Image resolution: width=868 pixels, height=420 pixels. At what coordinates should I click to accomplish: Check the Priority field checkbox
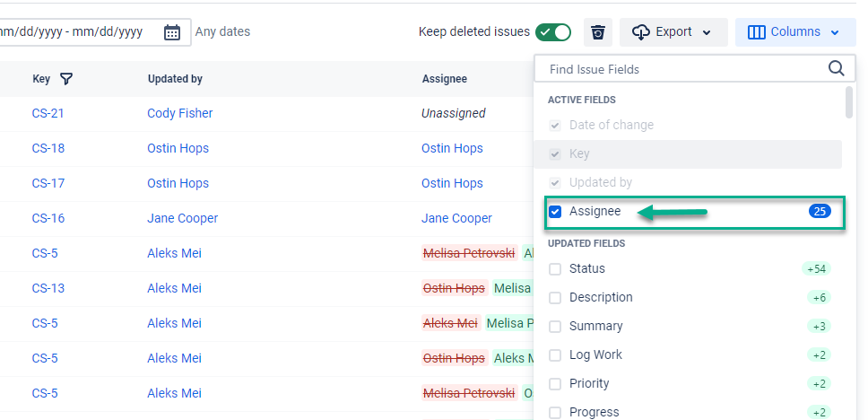[x=555, y=384]
